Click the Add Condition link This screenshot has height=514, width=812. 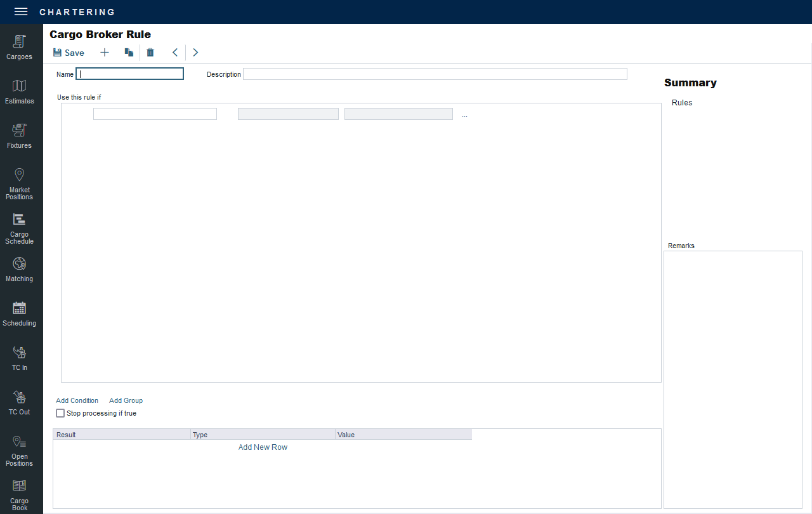click(77, 400)
